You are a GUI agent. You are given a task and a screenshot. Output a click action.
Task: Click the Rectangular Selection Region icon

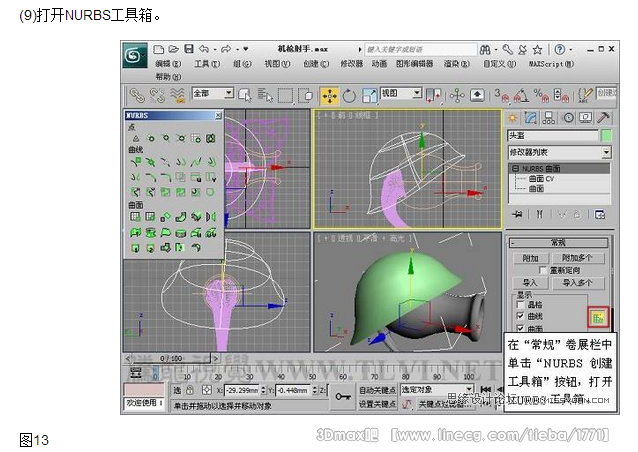point(285,96)
